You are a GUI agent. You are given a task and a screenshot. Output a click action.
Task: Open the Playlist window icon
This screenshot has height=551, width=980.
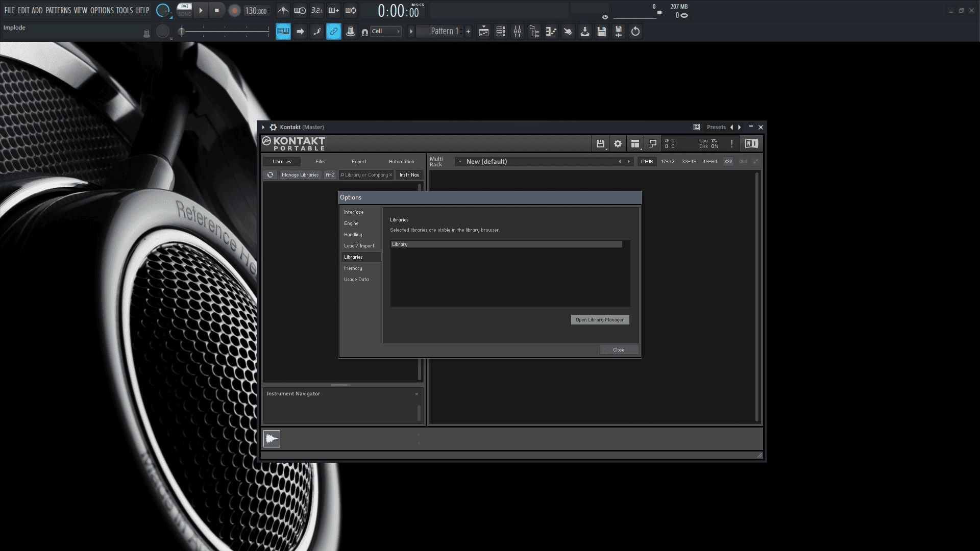click(484, 32)
